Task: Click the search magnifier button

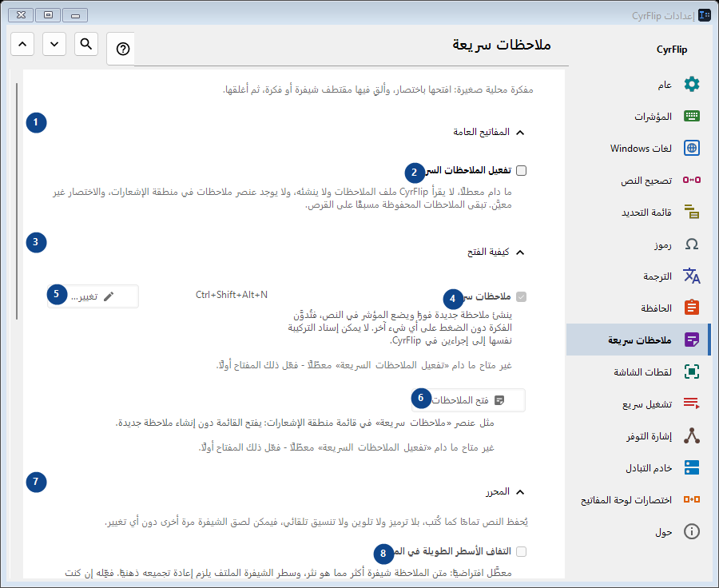Action: [x=86, y=44]
